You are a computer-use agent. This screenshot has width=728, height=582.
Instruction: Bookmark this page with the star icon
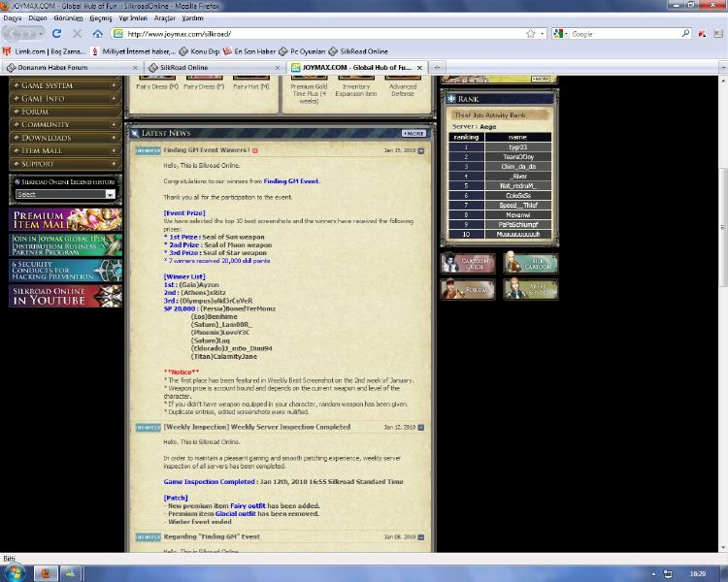531,33
